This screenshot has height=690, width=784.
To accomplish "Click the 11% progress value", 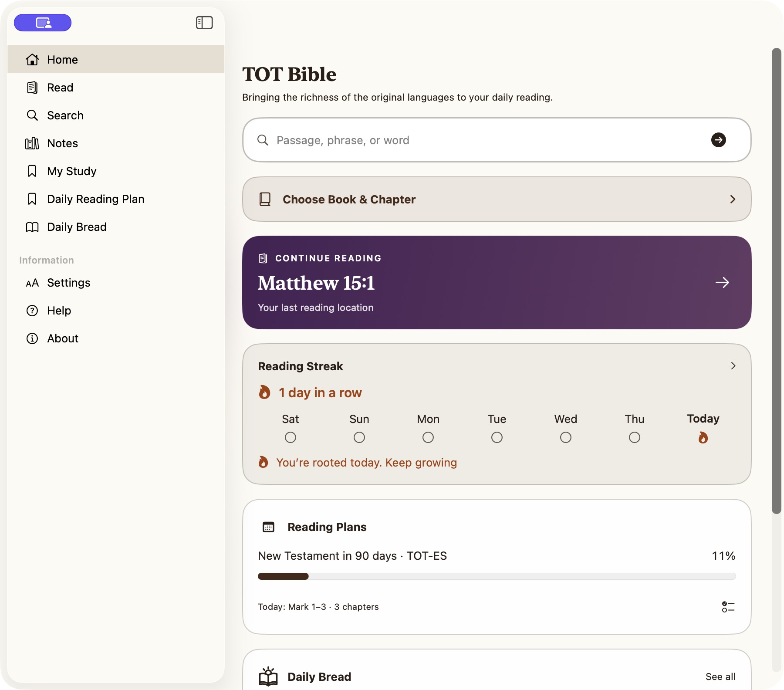I will tap(723, 556).
